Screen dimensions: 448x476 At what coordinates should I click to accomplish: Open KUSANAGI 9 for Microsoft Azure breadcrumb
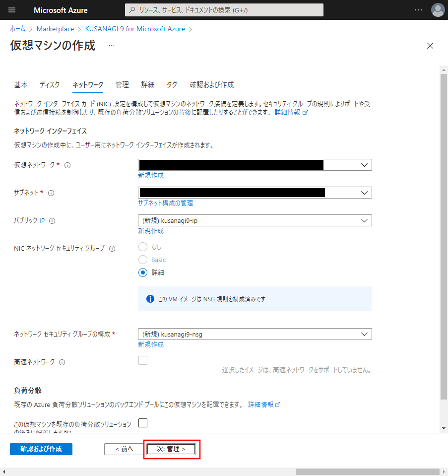click(x=135, y=29)
